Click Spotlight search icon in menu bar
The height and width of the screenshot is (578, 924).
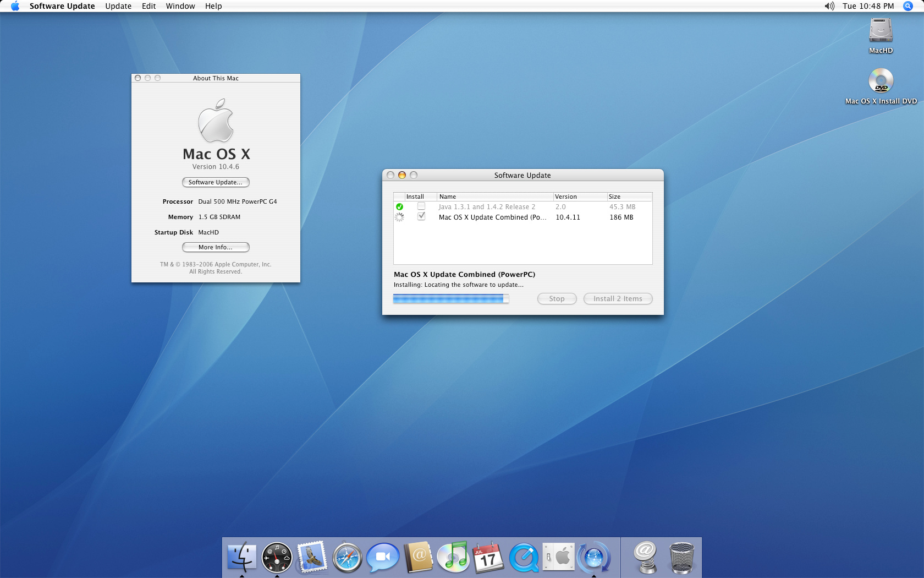coord(908,6)
